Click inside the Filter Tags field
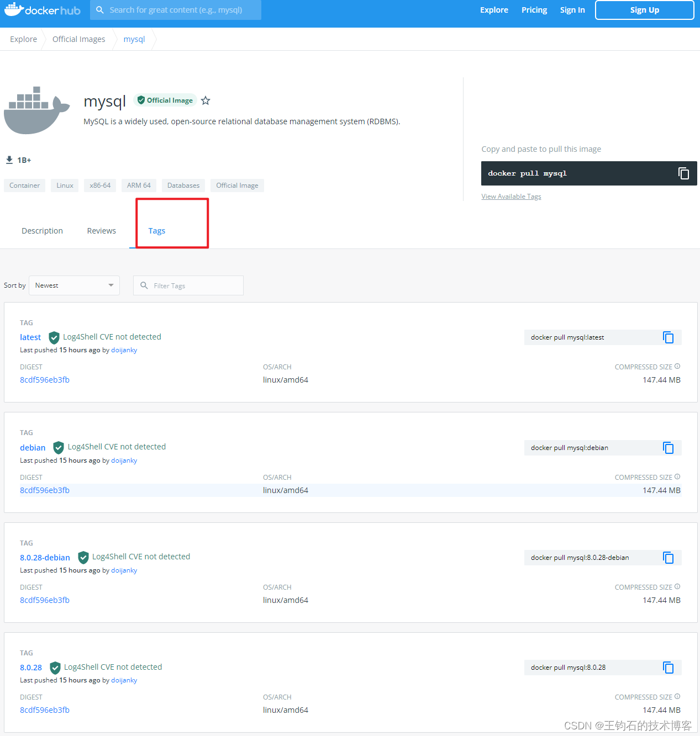The image size is (700, 736). point(188,285)
